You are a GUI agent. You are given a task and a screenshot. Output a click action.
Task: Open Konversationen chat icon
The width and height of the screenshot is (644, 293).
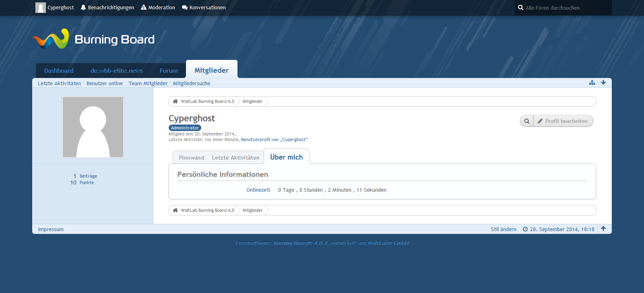pyautogui.click(x=185, y=8)
